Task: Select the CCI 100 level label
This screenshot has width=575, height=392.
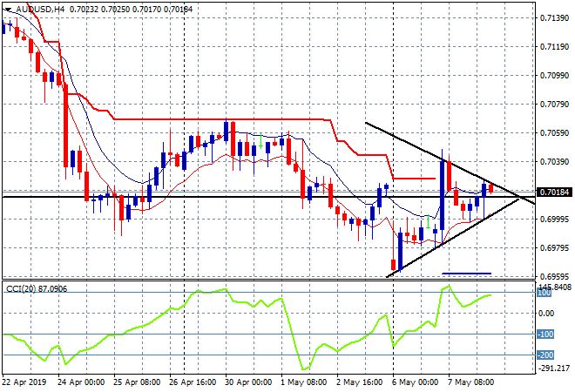Action: pos(545,293)
